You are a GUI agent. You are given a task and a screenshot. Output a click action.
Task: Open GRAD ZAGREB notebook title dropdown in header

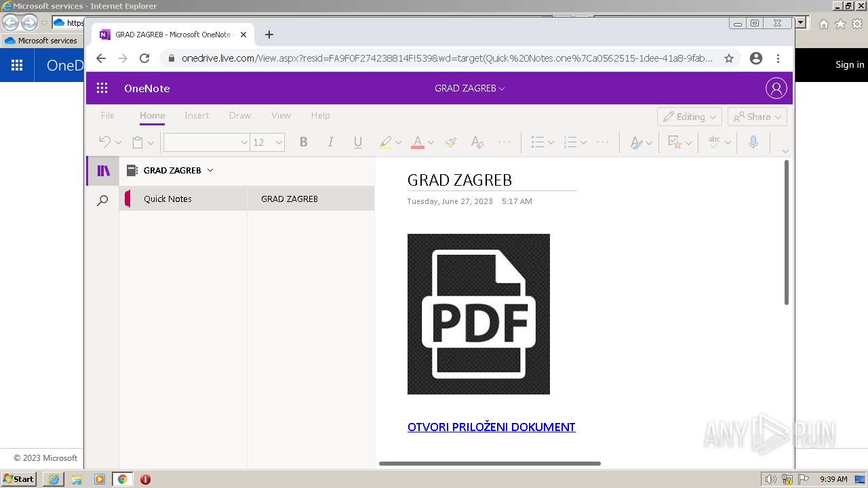(x=470, y=88)
